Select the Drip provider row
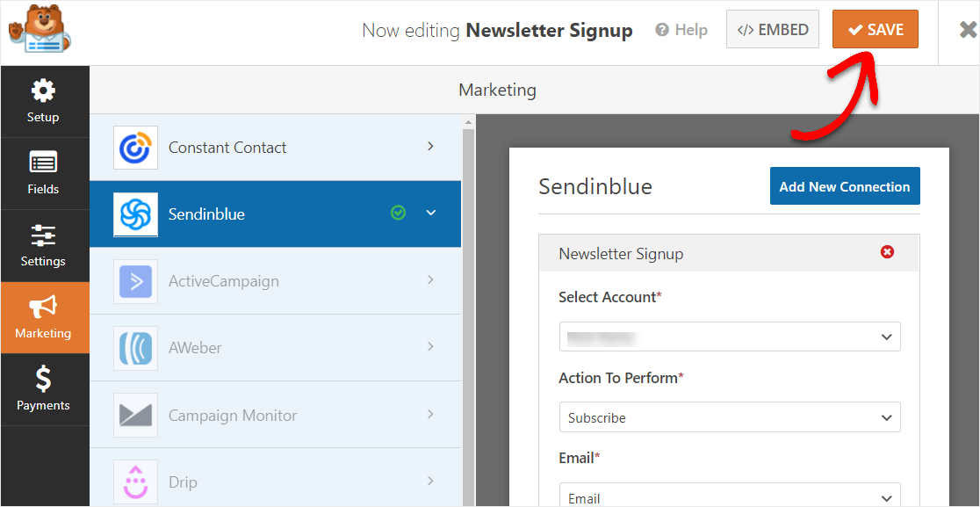Viewport: 980px width, 507px height. [x=276, y=478]
